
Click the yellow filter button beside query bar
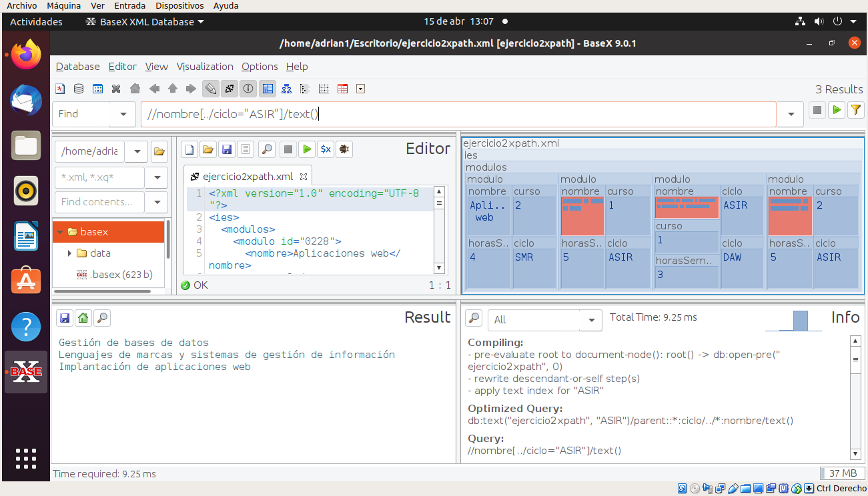click(x=855, y=111)
